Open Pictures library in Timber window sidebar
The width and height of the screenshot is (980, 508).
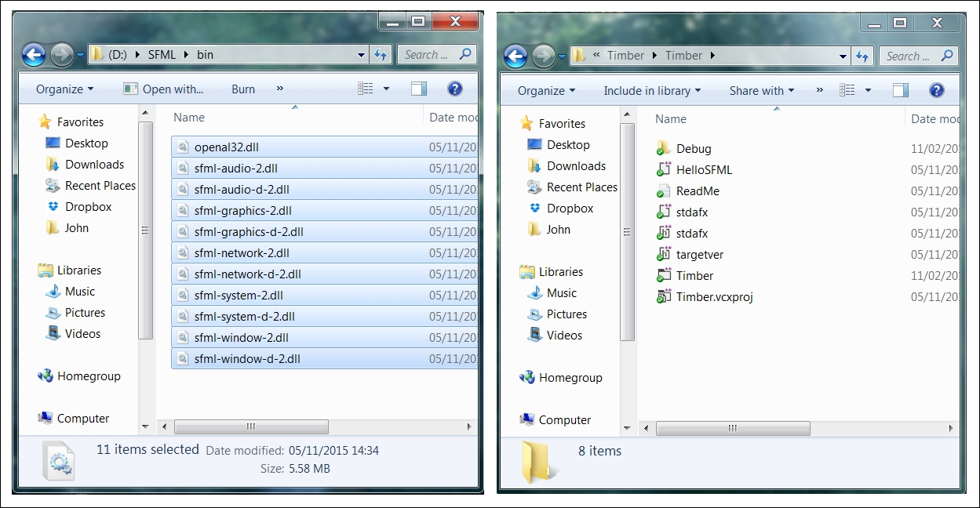coord(556,314)
